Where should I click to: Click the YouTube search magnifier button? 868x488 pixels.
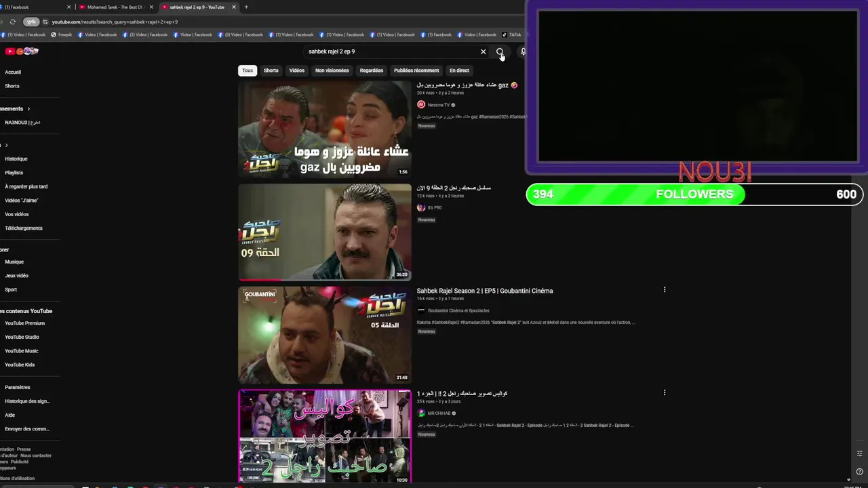[500, 52]
